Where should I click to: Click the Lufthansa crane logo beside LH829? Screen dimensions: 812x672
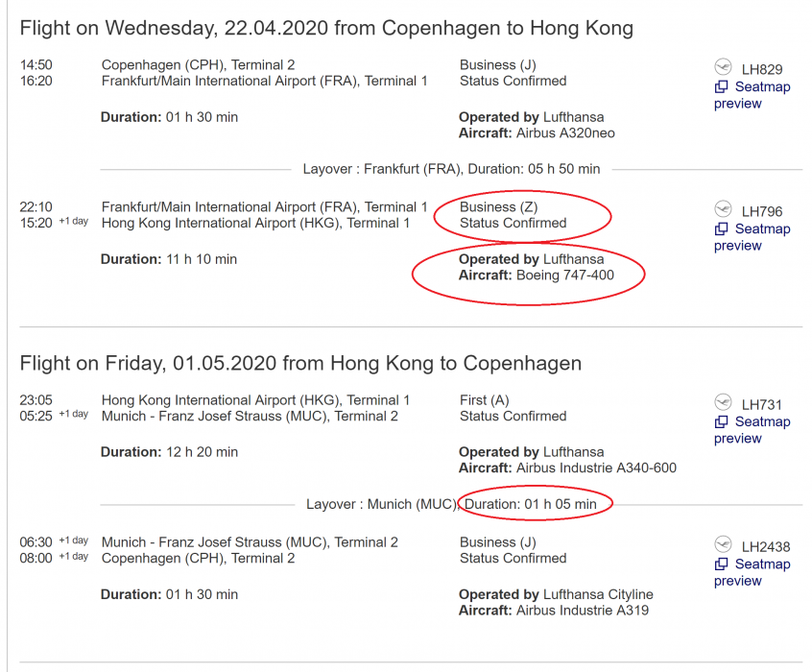coord(723,68)
